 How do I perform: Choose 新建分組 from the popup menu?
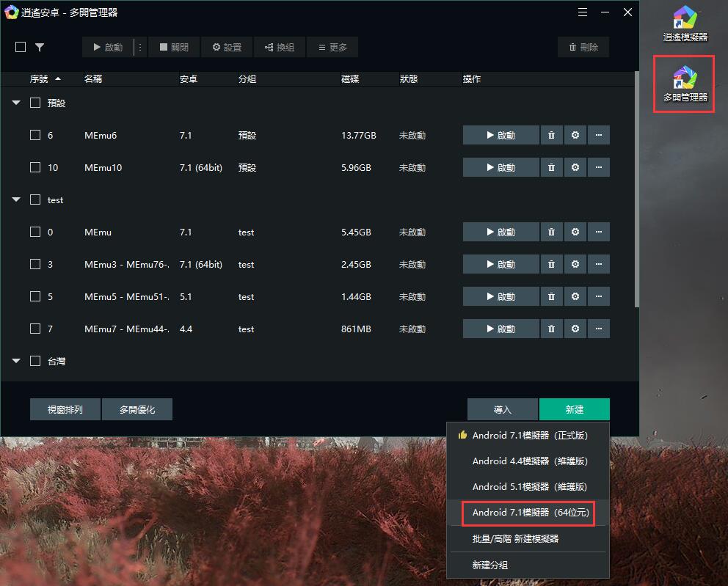pyautogui.click(x=489, y=565)
